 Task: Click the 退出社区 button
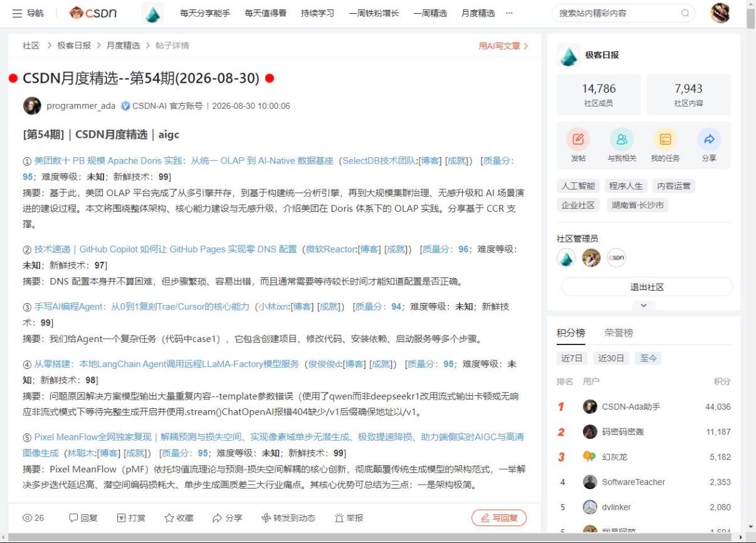(647, 287)
